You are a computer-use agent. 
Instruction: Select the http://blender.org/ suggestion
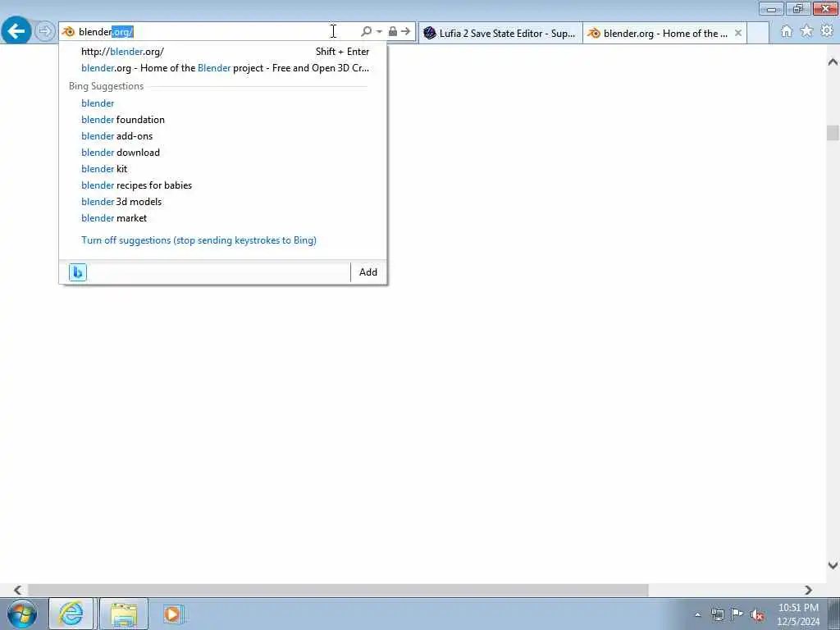pos(223,52)
